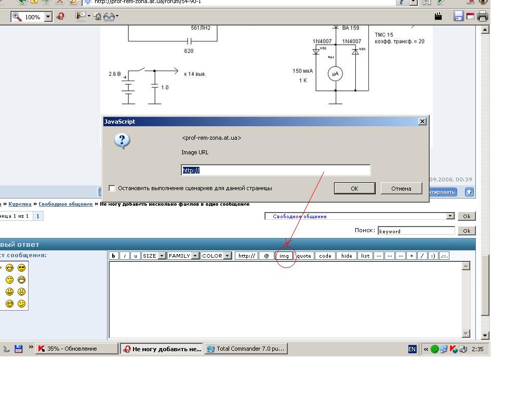Image resolution: width=532 pixels, height=399 pixels.
Task: Click the glasses view mode icon
Action: pos(110,17)
